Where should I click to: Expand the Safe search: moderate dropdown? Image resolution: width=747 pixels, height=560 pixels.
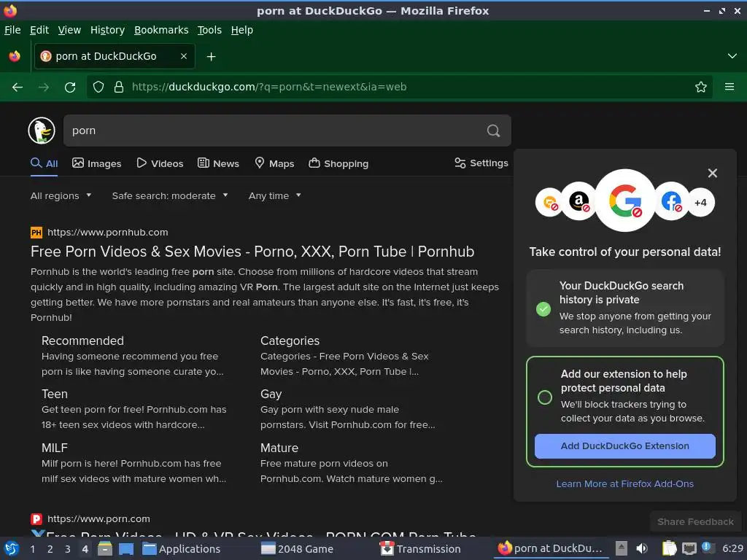(x=170, y=195)
